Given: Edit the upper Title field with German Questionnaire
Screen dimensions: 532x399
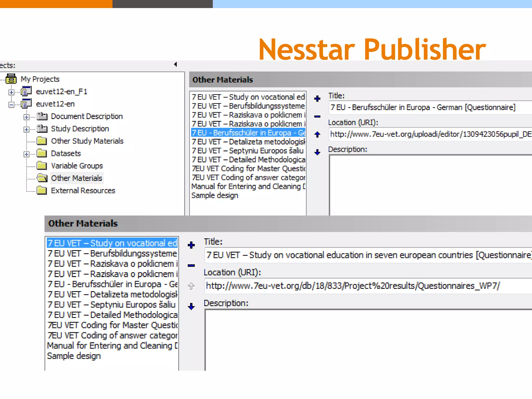Looking at the screenshot, I should [x=430, y=107].
